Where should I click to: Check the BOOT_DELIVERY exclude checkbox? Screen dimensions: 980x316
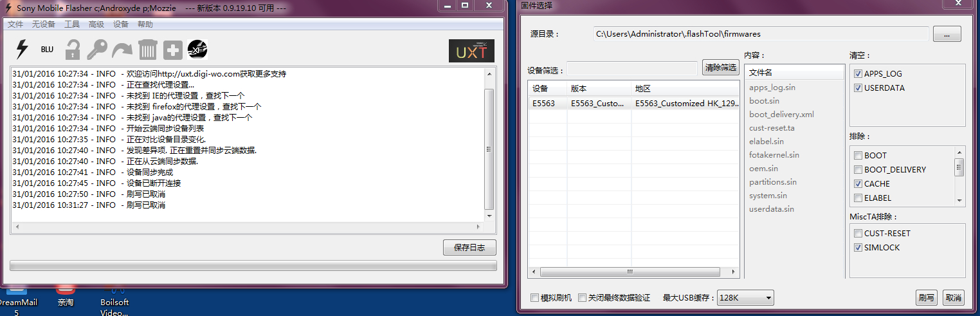(858, 169)
